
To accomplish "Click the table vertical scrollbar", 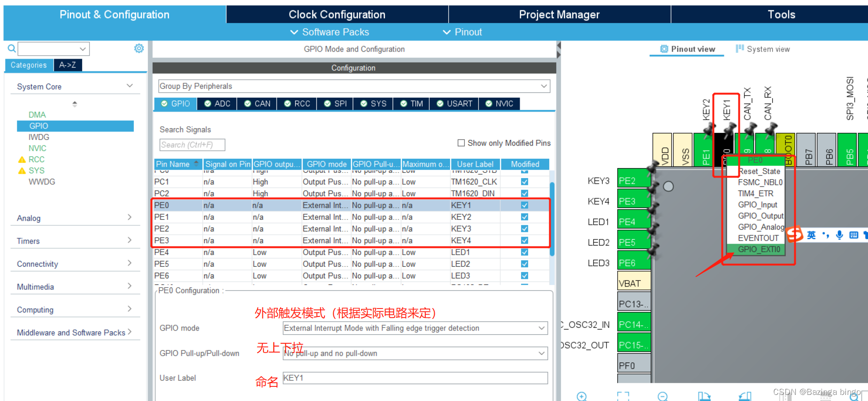I will coord(552,219).
